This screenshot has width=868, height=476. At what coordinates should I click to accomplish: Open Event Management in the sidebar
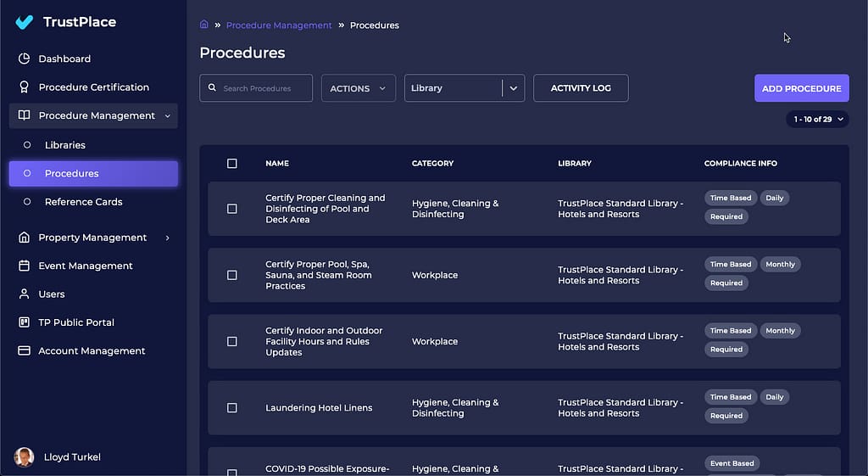86,266
